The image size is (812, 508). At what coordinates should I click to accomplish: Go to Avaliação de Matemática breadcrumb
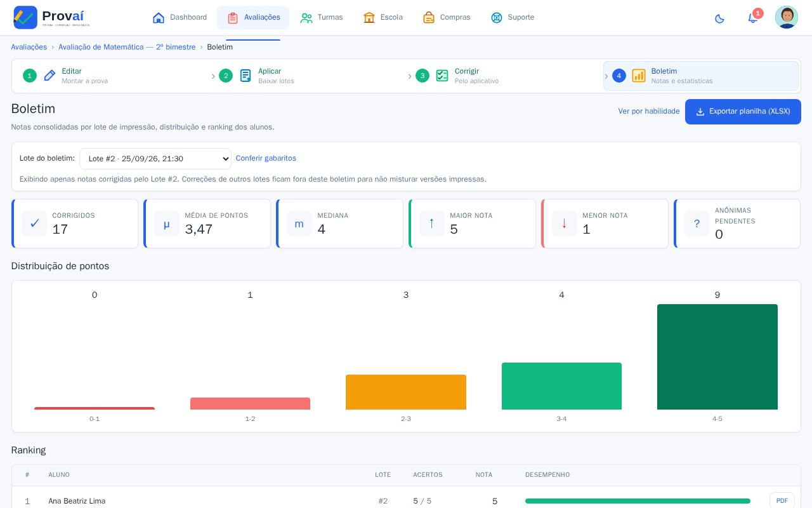click(127, 47)
